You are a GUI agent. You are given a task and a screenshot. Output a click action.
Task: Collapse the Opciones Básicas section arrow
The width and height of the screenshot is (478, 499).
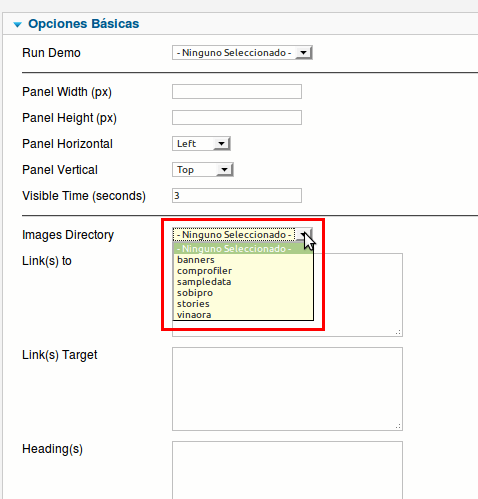tap(18, 24)
